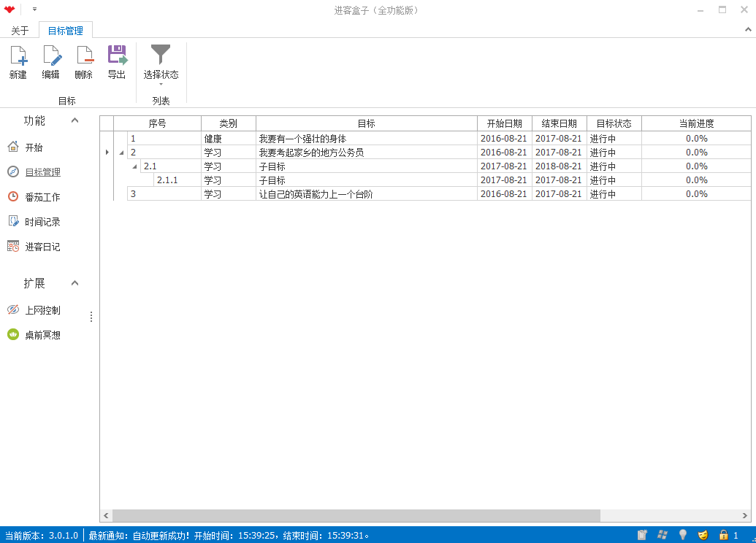Collapse the 扩展 sidebar section

coord(75,283)
